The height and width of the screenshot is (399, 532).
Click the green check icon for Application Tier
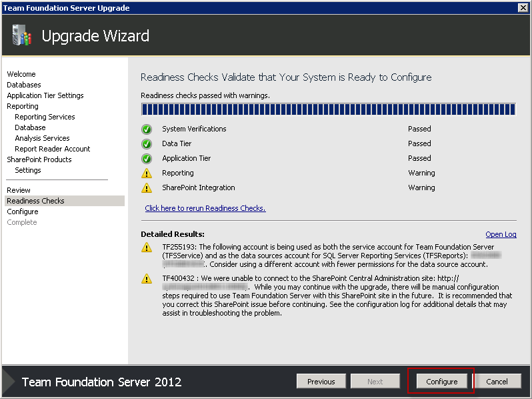pos(147,159)
